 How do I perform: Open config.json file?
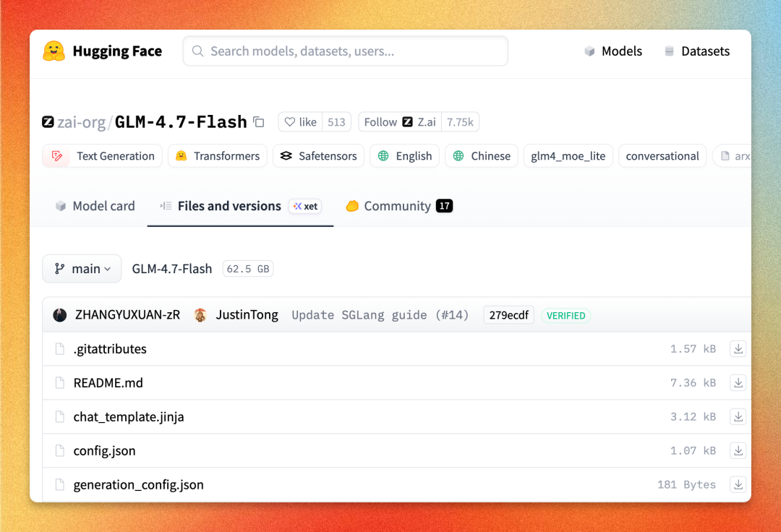(105, 450)
